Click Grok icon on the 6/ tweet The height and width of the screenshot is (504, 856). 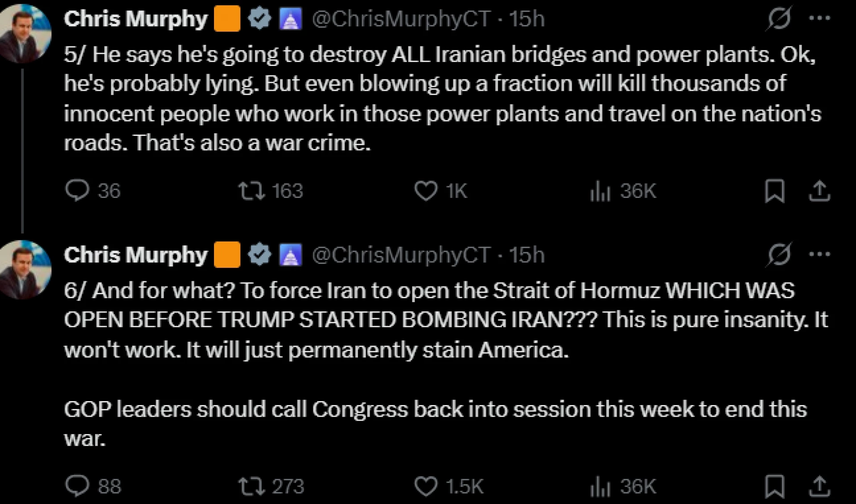(779, 254)
